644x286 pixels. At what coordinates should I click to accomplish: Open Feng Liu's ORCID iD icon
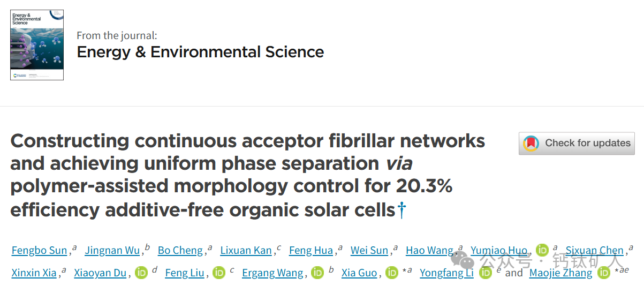tap(219, 273)
